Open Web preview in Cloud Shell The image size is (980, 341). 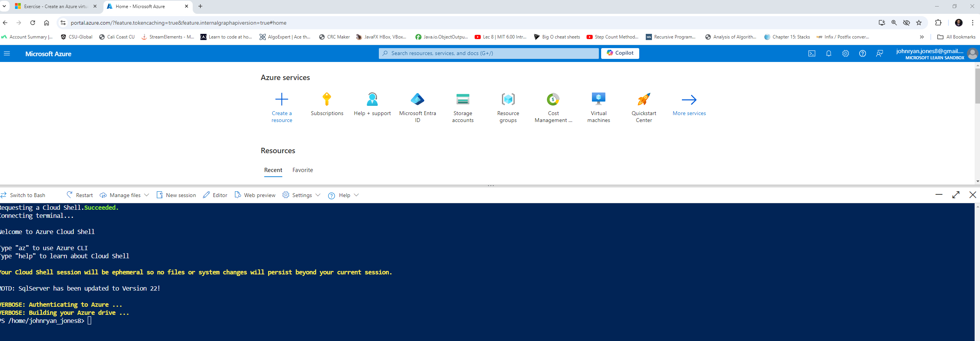pos(255,195)
